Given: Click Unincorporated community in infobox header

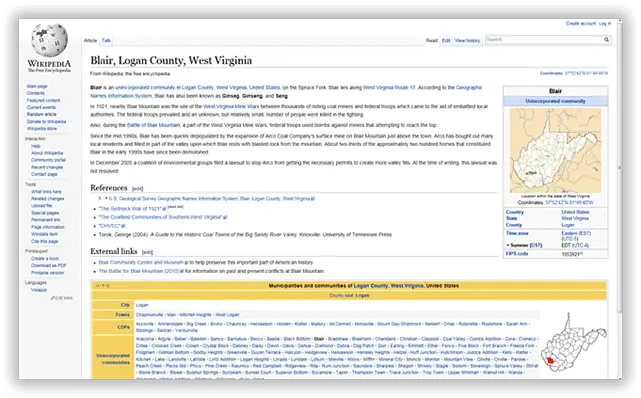Looking at the screenshot, I should pos(555,101).
